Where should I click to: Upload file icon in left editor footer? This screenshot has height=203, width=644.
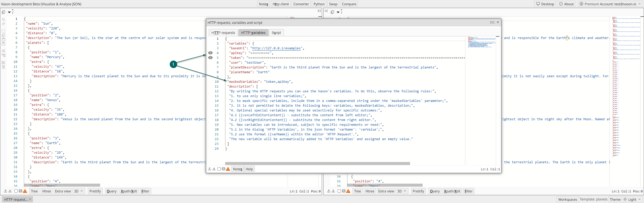tap(5, 191)
